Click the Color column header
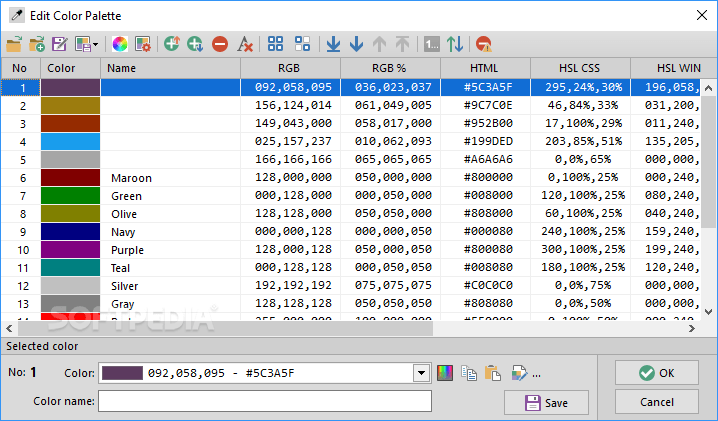Image resolution: width=718 pixels, height=421 pixels. click(71, 68)
